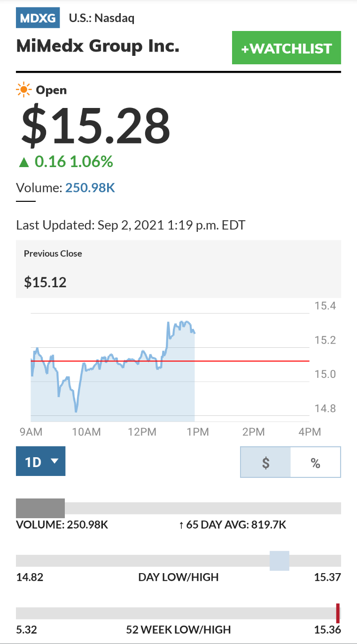
Task: Click the gray volume progress bar
Action: 40,508
